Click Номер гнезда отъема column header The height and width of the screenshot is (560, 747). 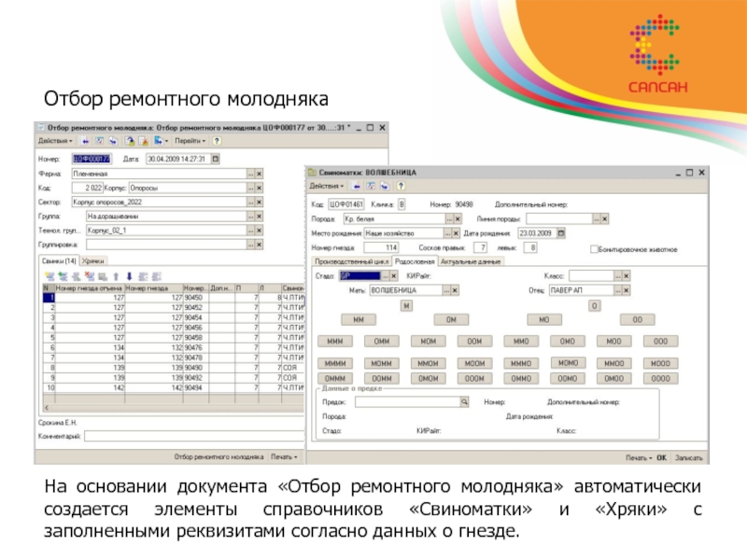click(x=89, y=288)
